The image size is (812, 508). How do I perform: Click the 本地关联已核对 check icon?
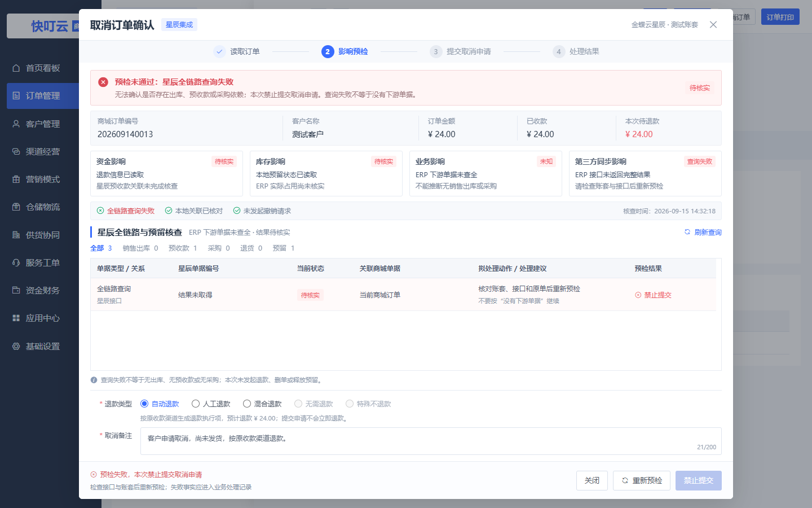click(169, 211)
